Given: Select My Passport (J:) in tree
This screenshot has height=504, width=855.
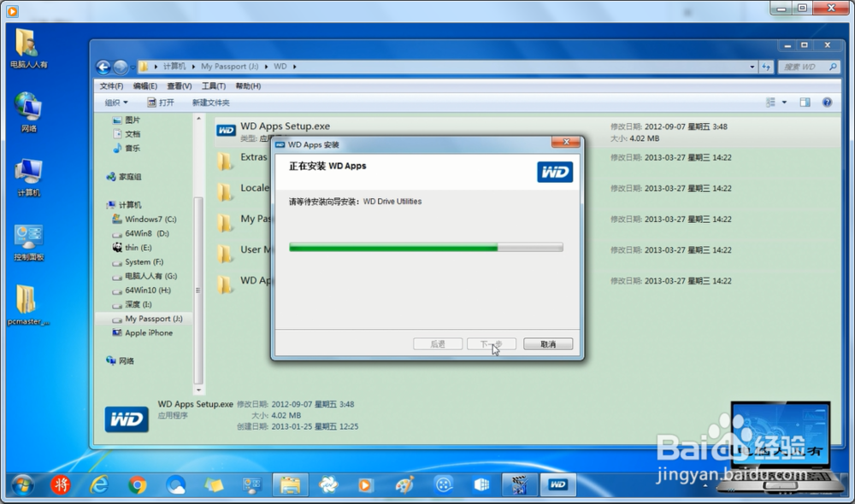Looking at the screenshot, I should pos(147,318).
